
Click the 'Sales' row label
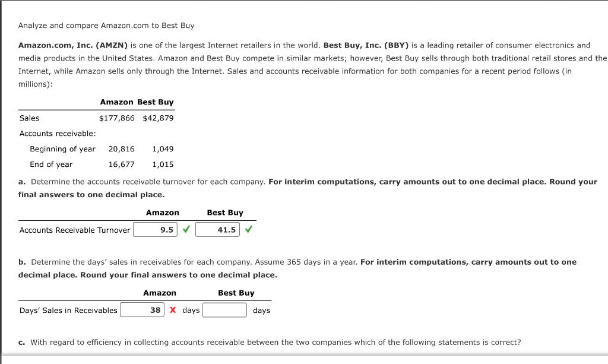[29, 118]
